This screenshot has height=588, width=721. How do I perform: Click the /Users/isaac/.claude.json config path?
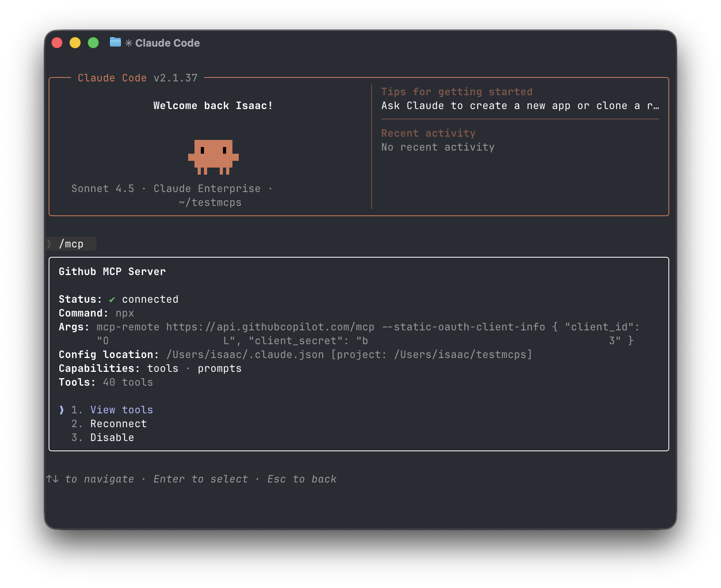click(245, 354)
